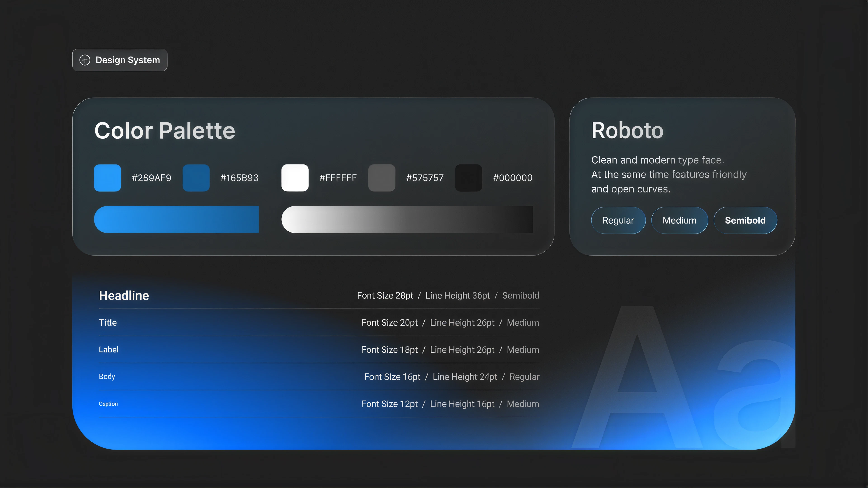The height and width of the screenshot is (488, 868).
Task: Click the #165B93 hex code text
Action: (x=239, y=178)
